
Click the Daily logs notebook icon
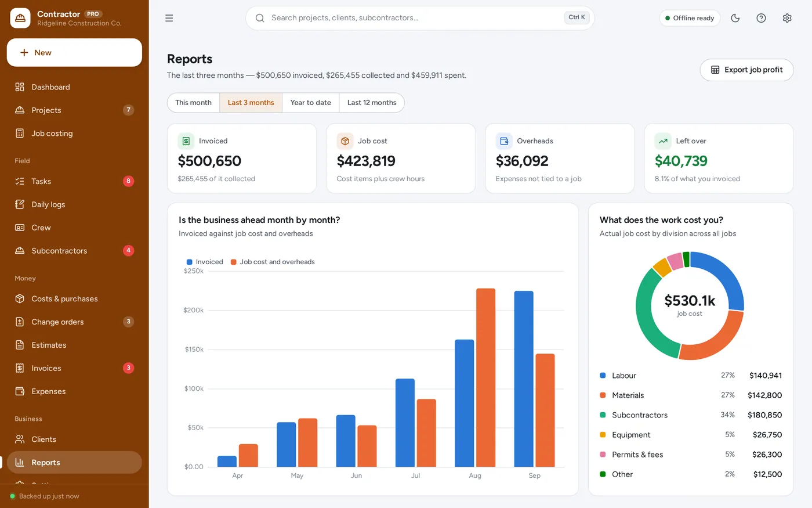point(20,204)
